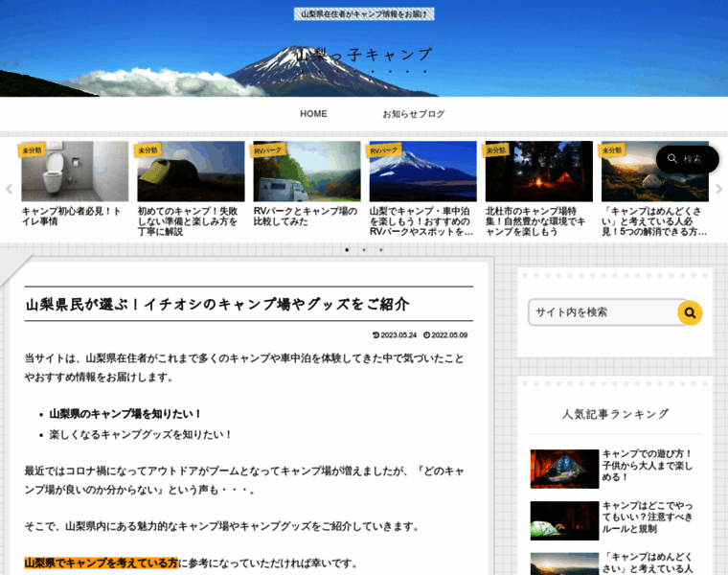The image size is (728, 575).
Task: Open ranking article キャンプはどこでやってもいい?
Action: [648, 517]
